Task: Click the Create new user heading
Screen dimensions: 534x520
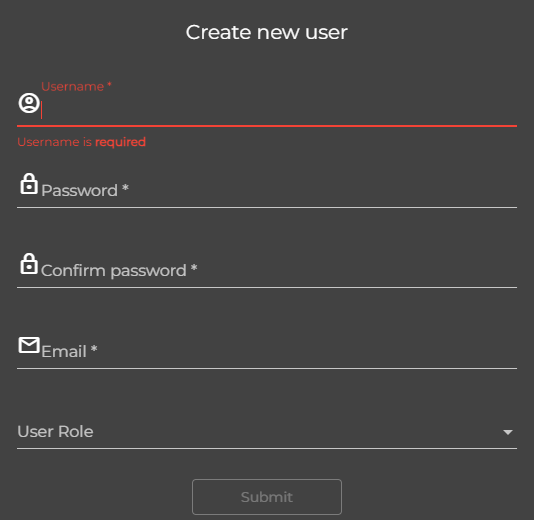Action: pos(267,33)
